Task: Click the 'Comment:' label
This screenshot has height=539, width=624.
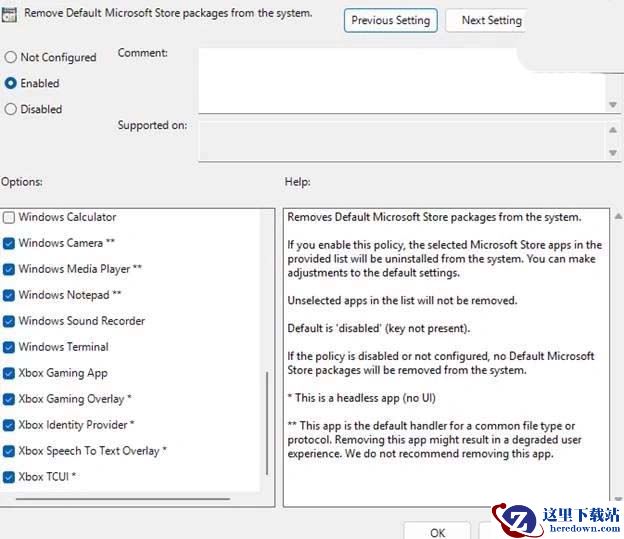Action: click(x=142, y=53)
